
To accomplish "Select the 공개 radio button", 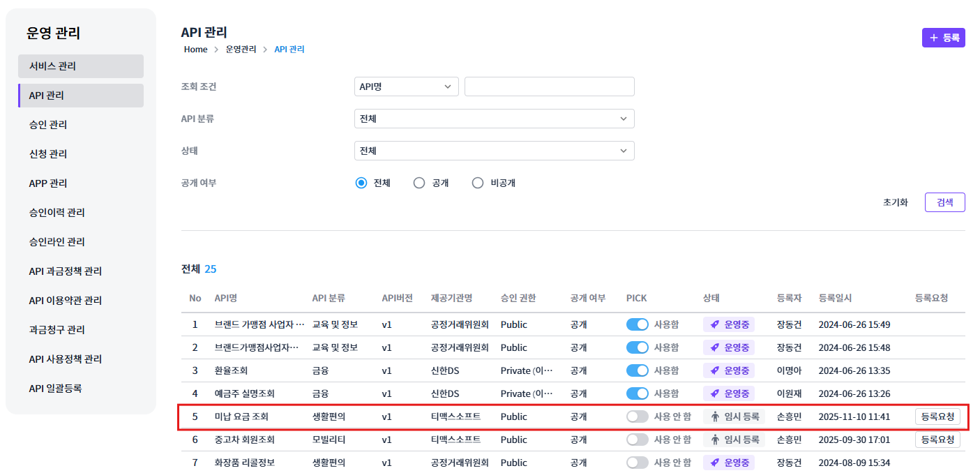I will click(x=419, y=183).
